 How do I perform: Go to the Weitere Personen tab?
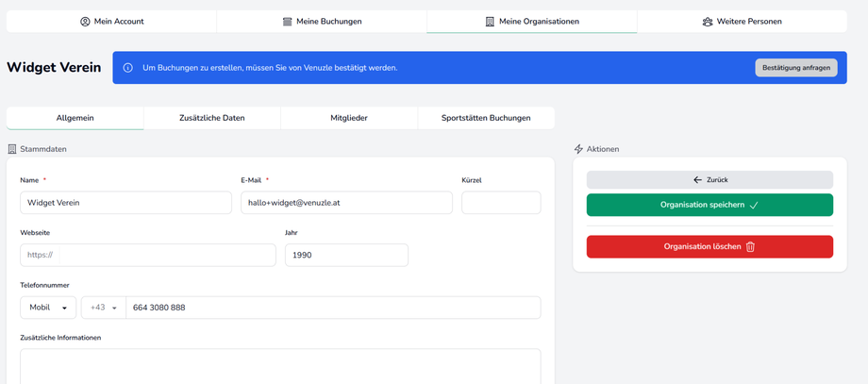[x=742, y=22]
